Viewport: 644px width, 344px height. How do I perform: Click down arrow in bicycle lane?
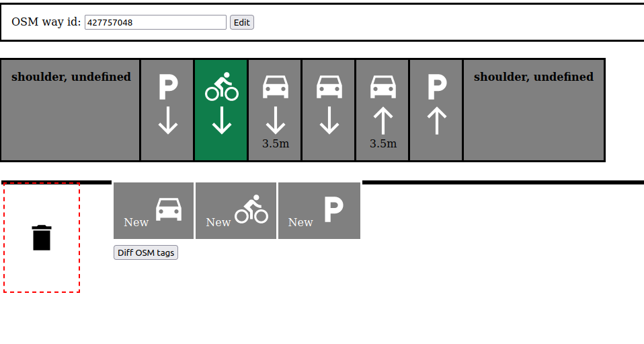[x=221, y=122]
